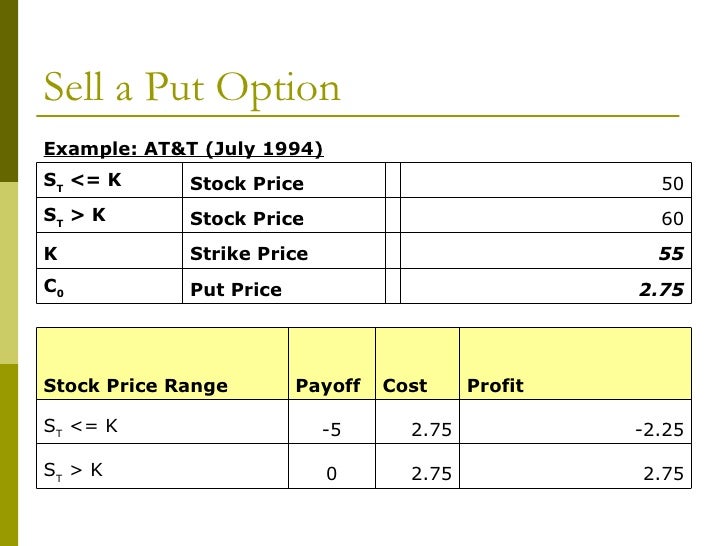Click the 'Strike Price' label cell
The height and width of the screenshot is (546, 728).
249,254
